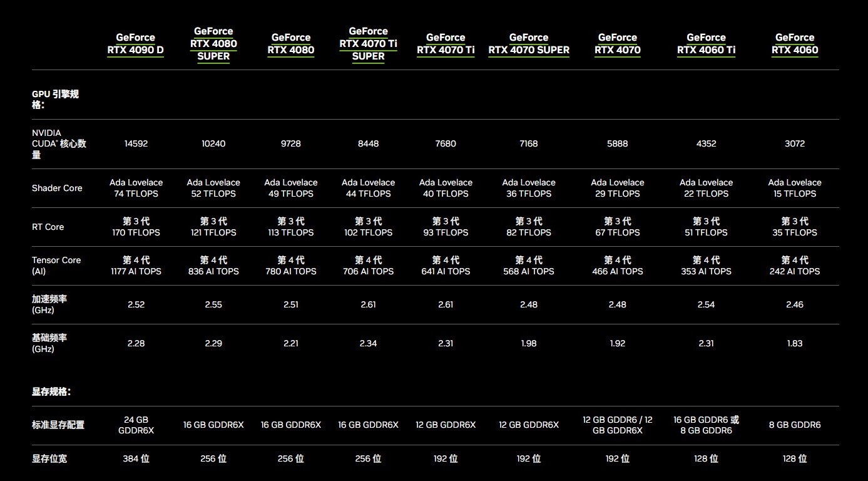Select the RT Core row label
The height and width of the screenshot is (481, 868).
click(48, 227)
